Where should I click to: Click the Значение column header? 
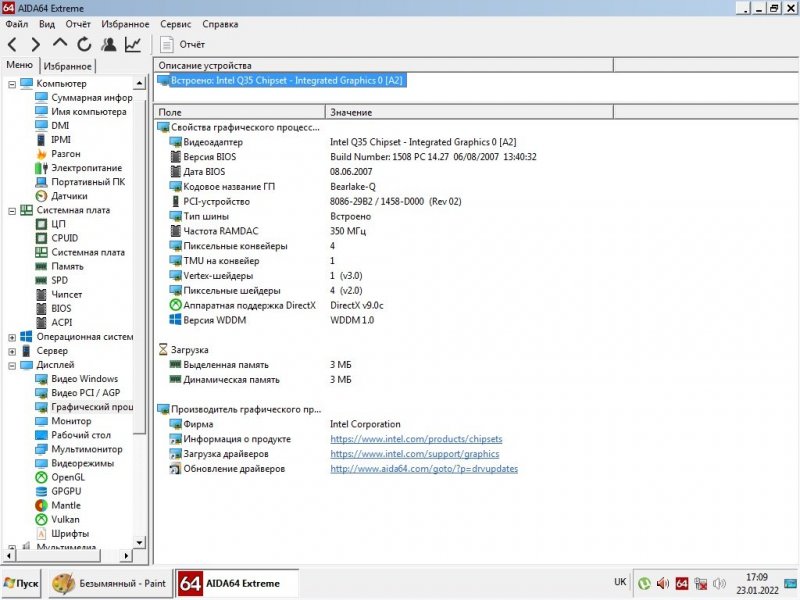(x=351, y=113)
